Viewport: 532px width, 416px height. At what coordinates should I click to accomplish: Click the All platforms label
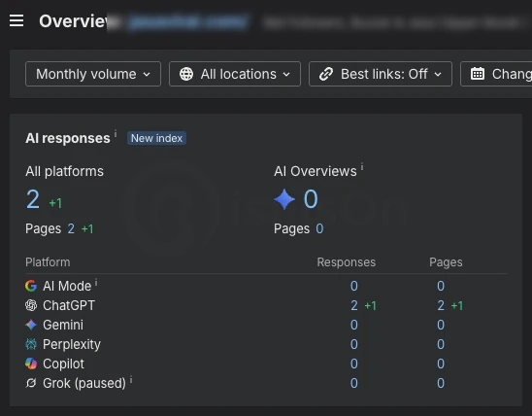coord(64,171)
